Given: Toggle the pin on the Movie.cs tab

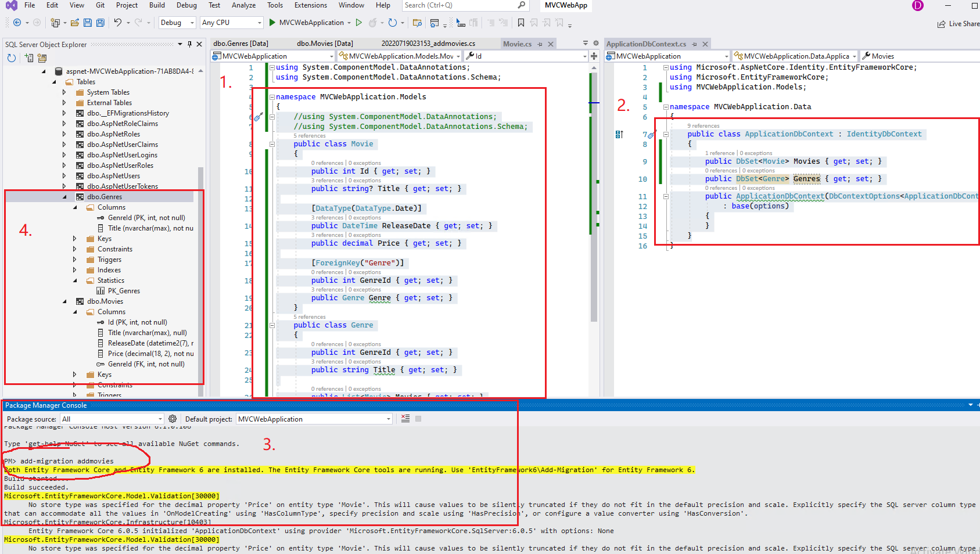Looking at the screenshot, I should [x=540, y=44].
